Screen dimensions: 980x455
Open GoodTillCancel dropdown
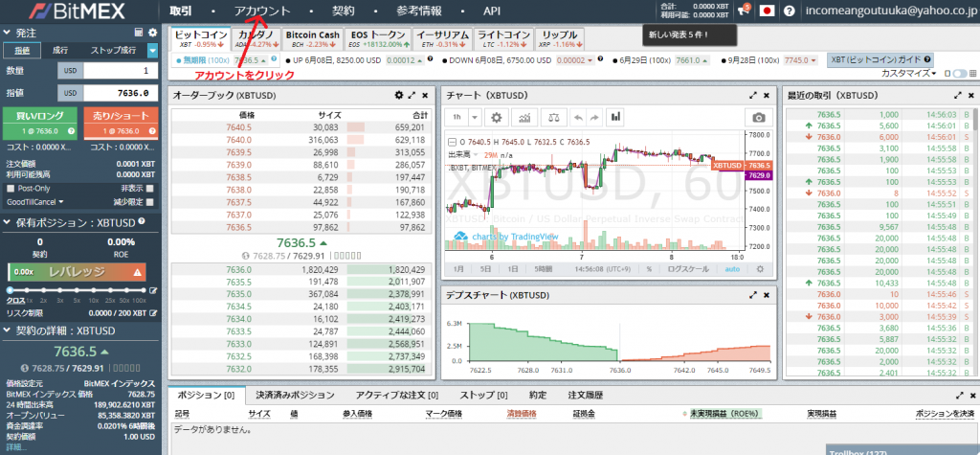(x=35, y=202)
